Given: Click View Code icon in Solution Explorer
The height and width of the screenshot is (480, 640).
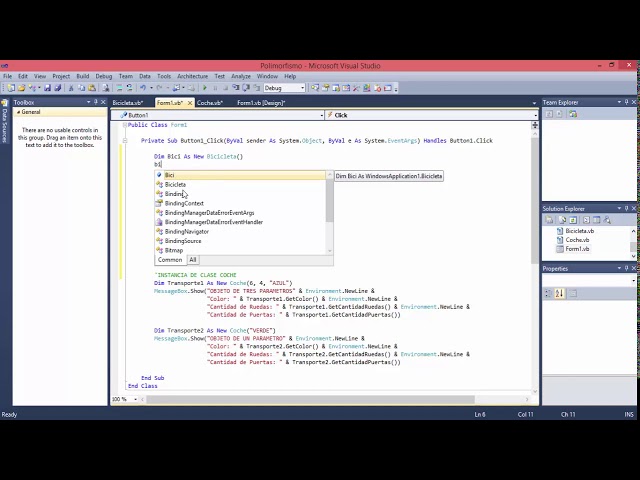Looking at the screenshot, I should coord(586,220).
